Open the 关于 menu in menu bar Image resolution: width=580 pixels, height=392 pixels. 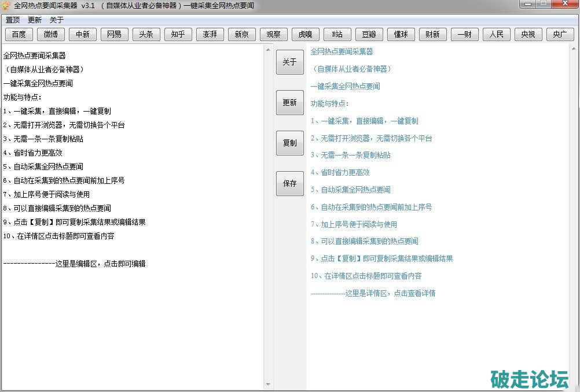coord(57,20)
